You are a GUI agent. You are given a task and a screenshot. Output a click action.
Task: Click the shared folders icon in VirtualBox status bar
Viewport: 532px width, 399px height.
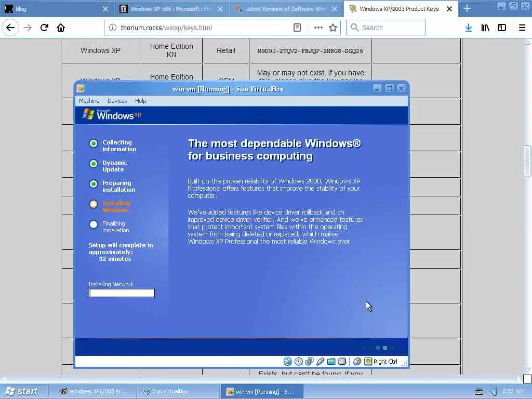331,362
